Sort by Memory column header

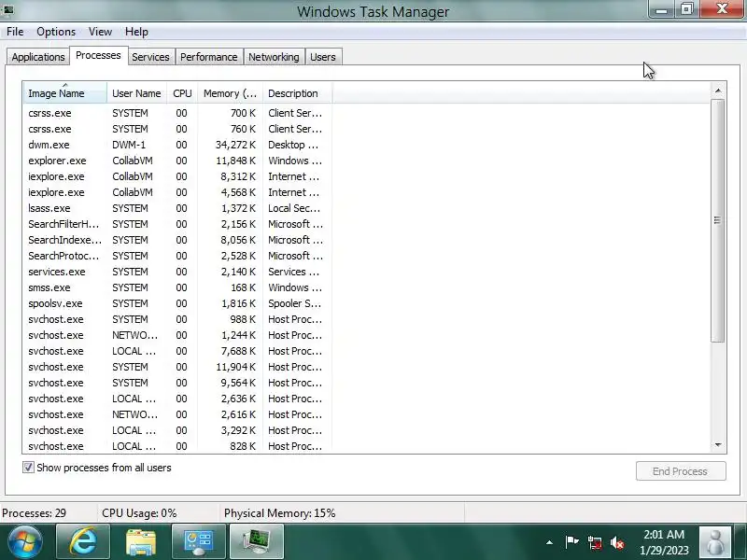(x=230, y=92)
